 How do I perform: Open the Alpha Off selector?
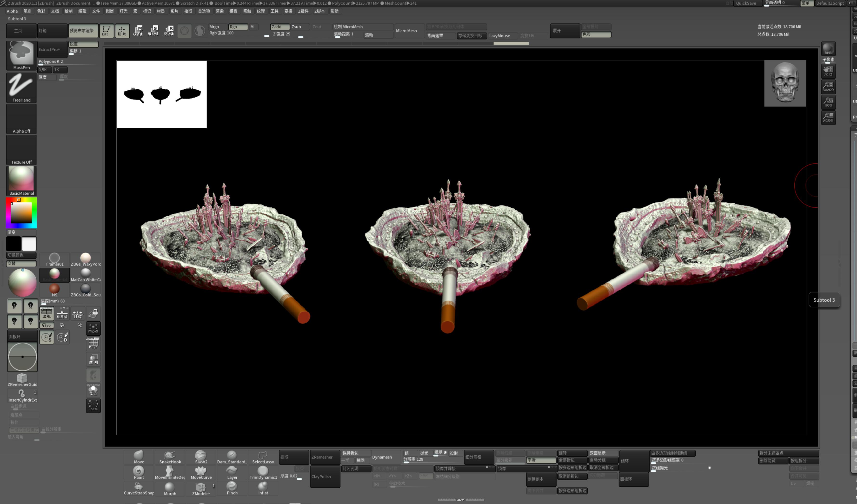21,119
